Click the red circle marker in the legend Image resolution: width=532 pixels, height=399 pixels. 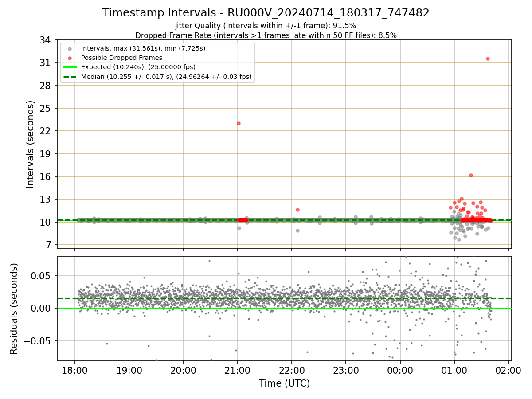(70, 58)
